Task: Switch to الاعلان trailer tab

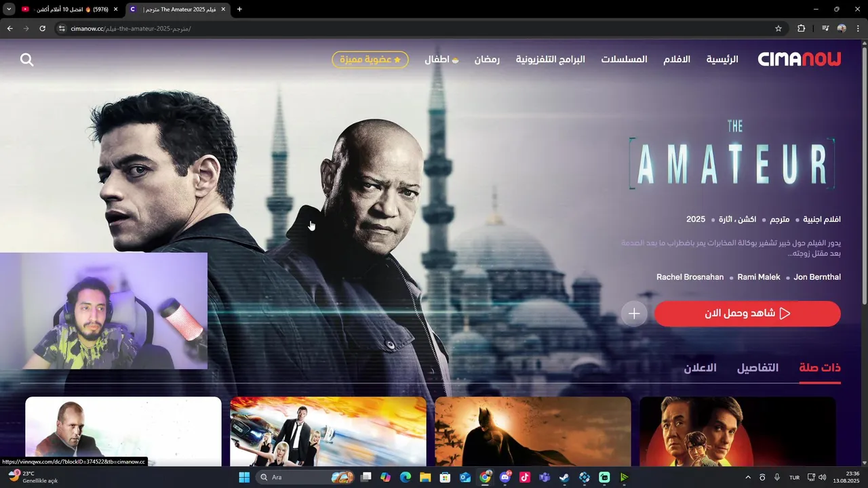Action: pos(700,368)
